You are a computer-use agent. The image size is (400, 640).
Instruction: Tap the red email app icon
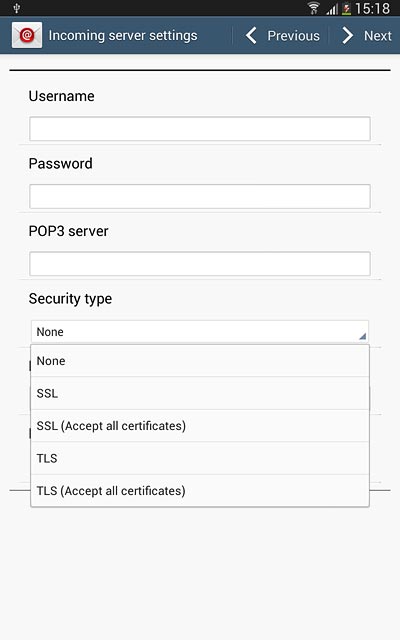27,35
